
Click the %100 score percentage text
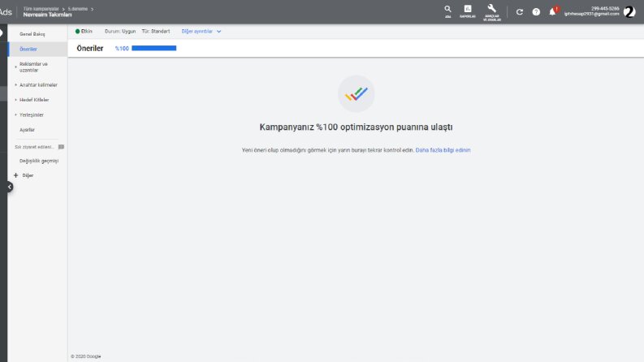pyautogui.click(x=122, y=49)
